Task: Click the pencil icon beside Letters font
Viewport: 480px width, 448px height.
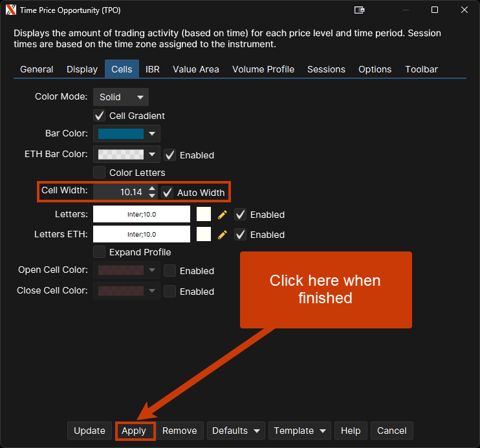Action: tap(223, 215)
